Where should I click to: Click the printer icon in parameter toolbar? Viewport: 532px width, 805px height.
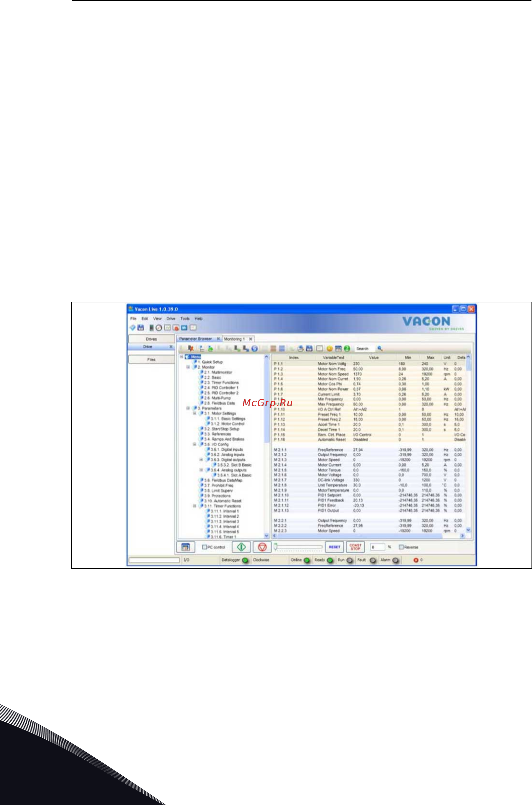click(x=301, y=349)
